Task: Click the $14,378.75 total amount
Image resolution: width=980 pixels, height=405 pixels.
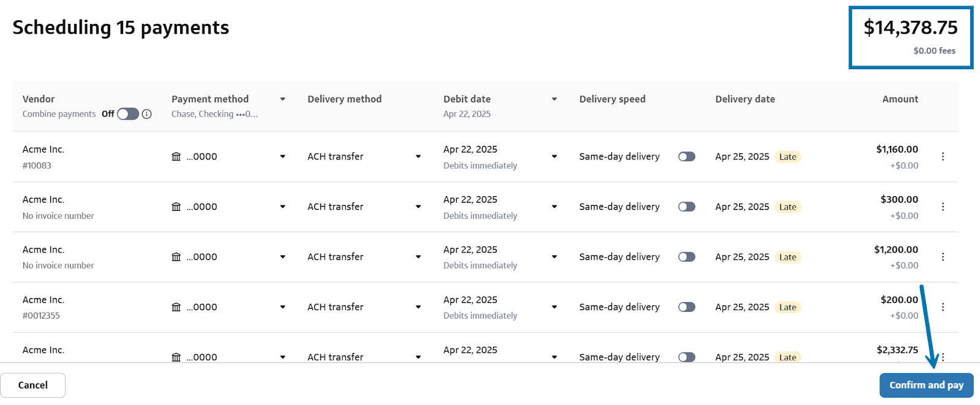Action: click(x=910, y=28)
